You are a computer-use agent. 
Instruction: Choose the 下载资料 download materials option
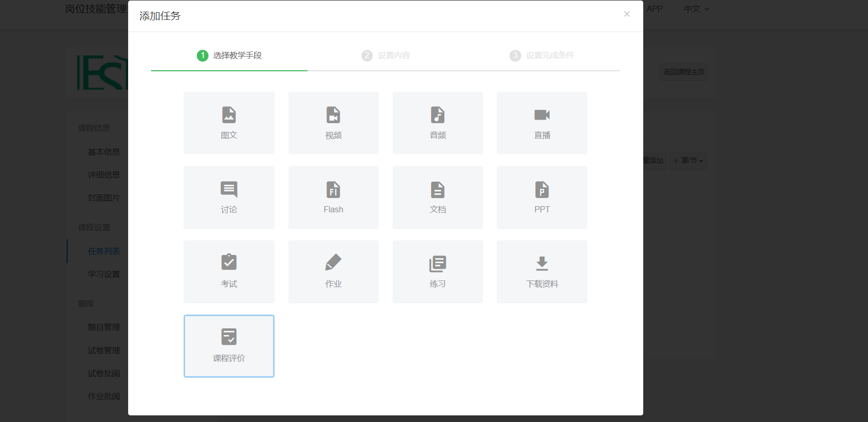click(542, 271)
